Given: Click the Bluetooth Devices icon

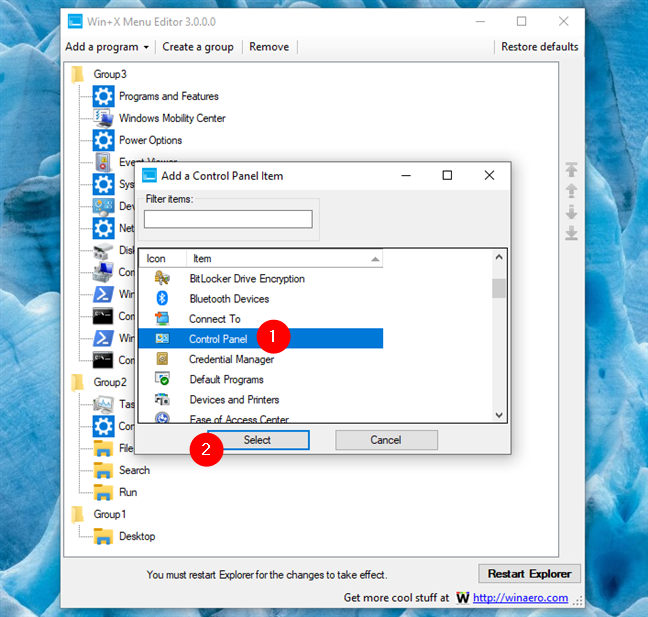Looking at the screenshot, I should pyautogui.click(x=162, y=298).
